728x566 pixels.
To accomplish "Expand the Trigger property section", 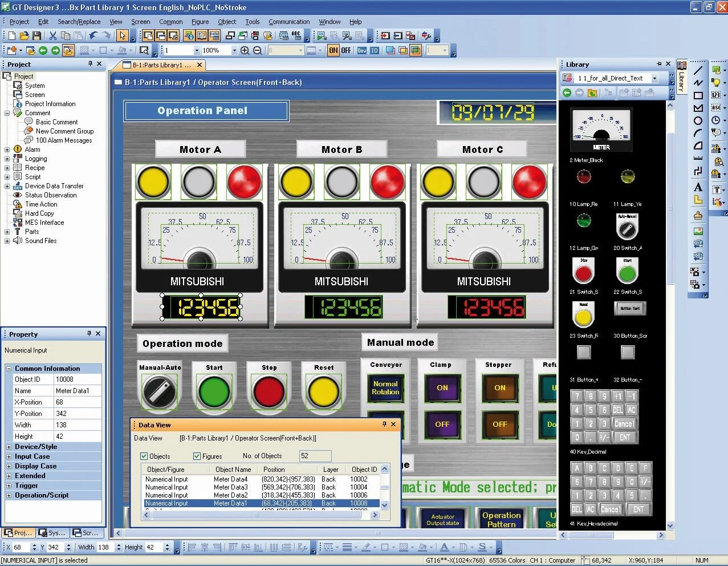I will [9, 486].
